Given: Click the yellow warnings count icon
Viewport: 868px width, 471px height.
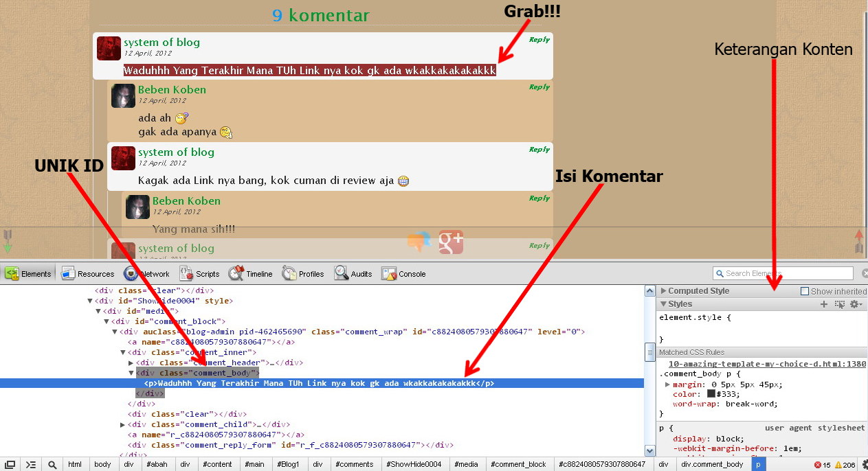Looking at the screenshot, I should tap(839, 465).
